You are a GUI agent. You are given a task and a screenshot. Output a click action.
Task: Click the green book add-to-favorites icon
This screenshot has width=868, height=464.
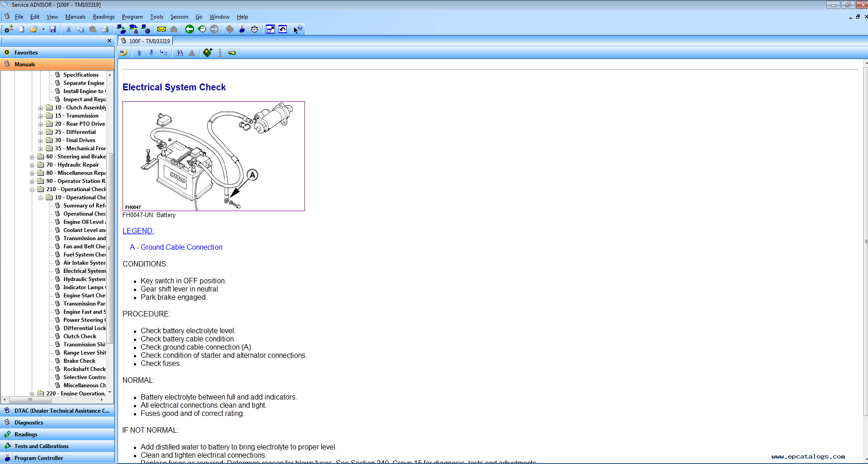click(x=208, y=53)
